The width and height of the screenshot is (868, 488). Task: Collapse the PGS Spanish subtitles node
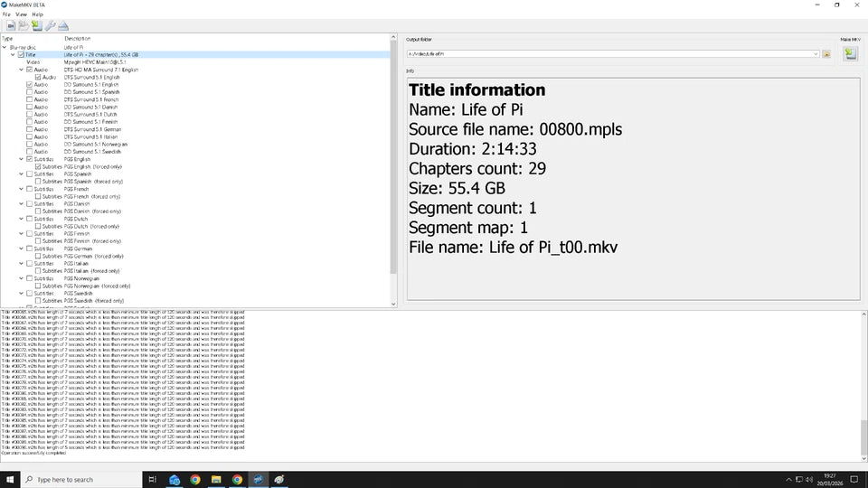22,174
